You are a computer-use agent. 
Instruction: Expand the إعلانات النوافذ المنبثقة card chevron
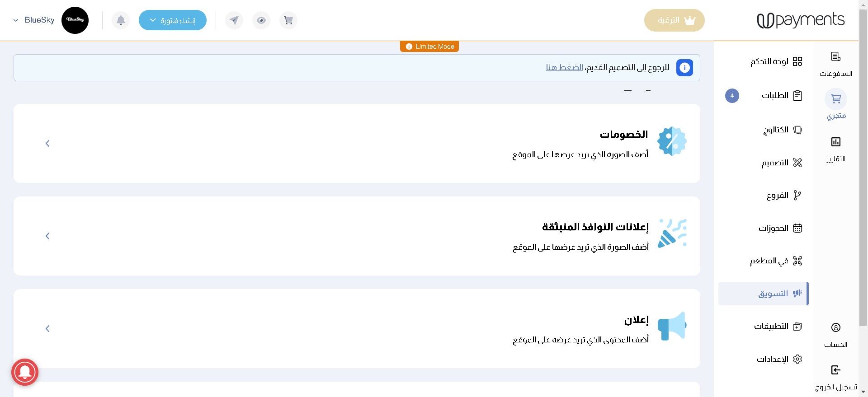tap(47, 236)
